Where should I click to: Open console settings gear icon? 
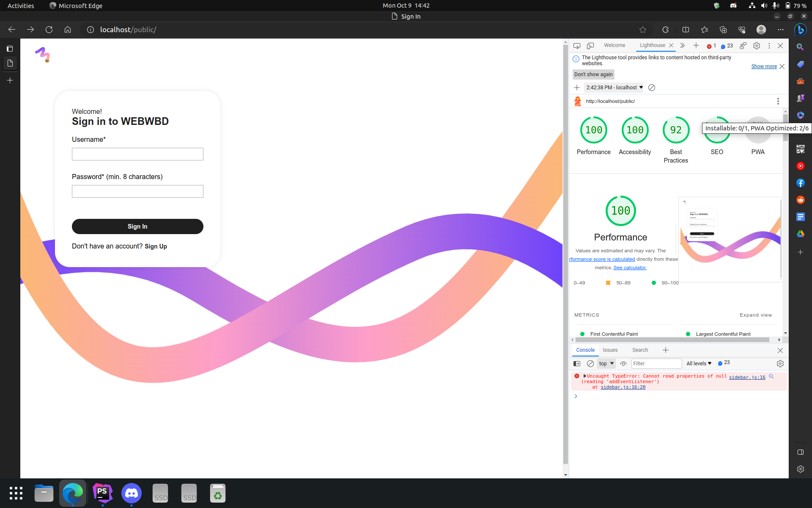click(x=780, y=364)
